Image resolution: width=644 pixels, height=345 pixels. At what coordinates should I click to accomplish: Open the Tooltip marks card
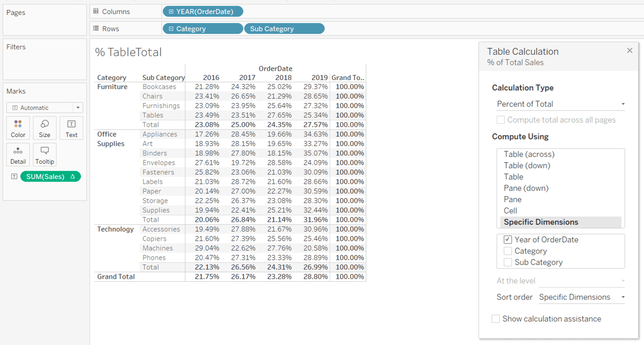(45, 155)
